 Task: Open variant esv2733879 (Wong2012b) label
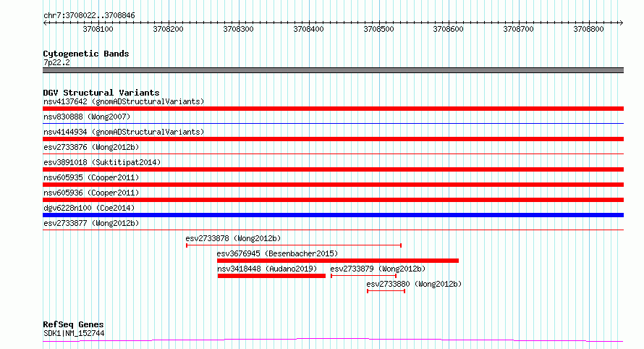tap(378, 269)
